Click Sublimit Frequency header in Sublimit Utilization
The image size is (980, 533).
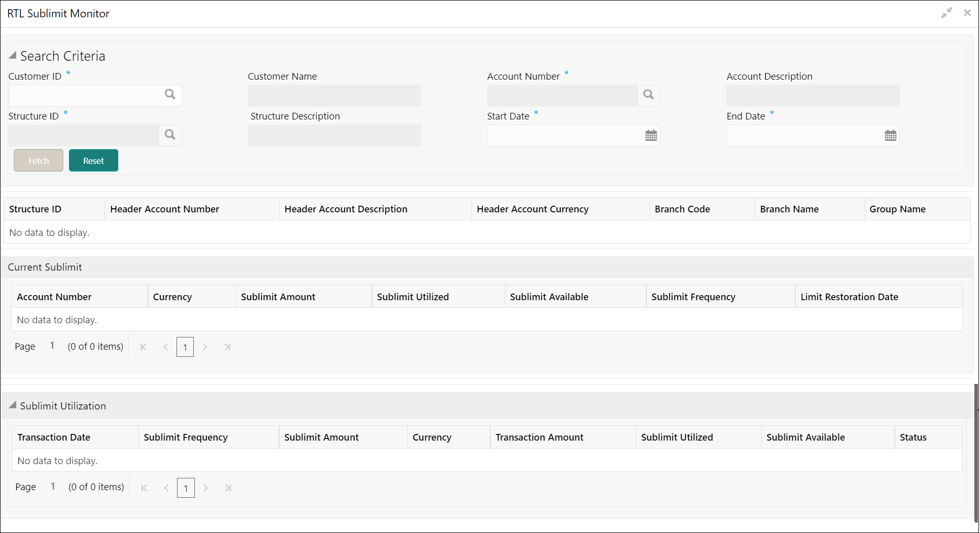[x=209, y=437]
